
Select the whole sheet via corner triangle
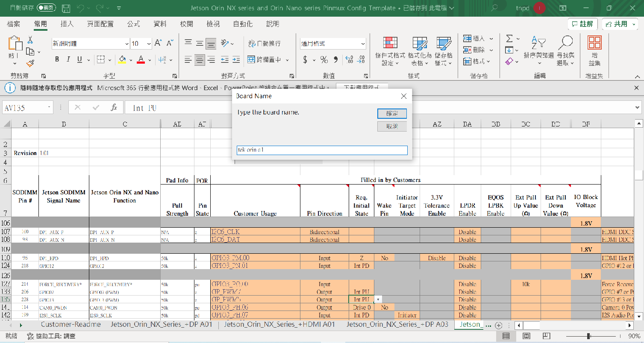[6, 124]
